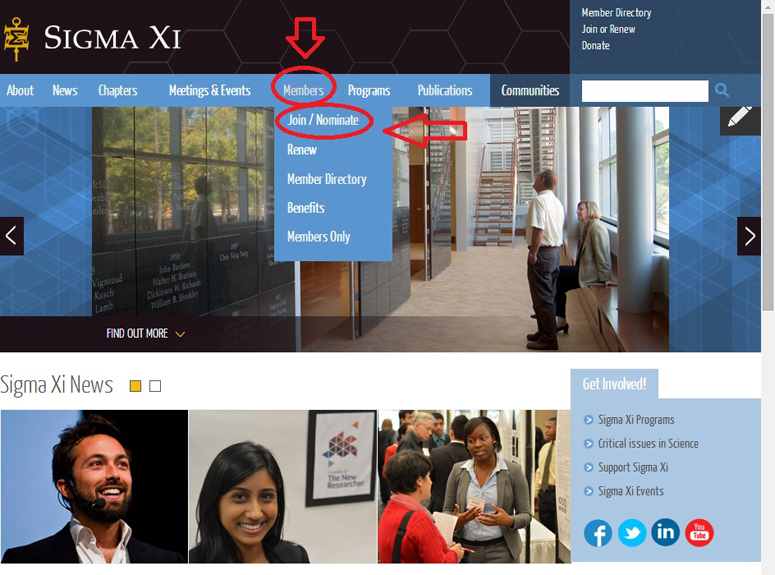The image size is (775, 575).
Task: Open the Facebook social icon
Action: tap(598, 533)
